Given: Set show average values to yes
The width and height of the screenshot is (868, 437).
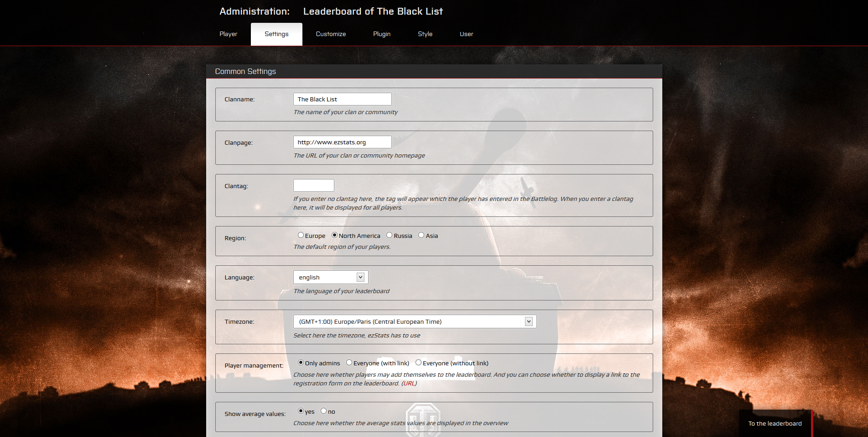Looking at the screenshot, I should [x=301, y=411].
